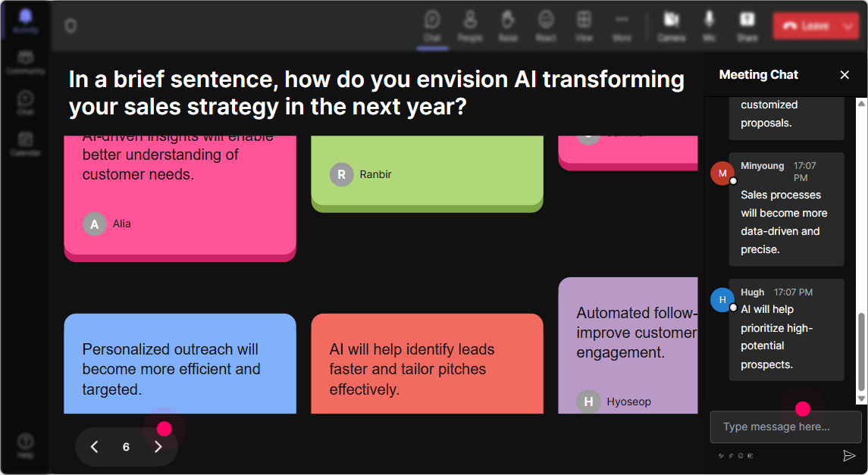Click chat scrollbar down arrow

tap(861, 398)
